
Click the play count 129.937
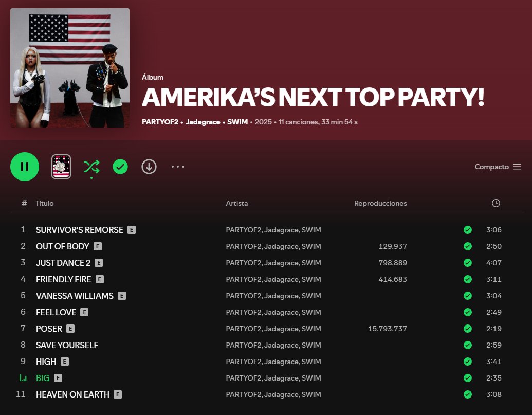point(393,246)
